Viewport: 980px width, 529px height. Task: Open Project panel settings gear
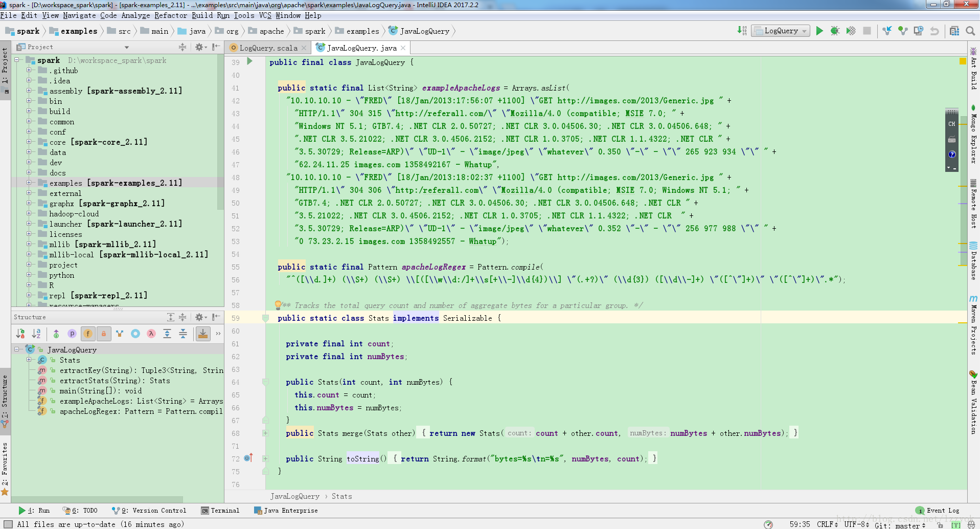pos(200,47)
